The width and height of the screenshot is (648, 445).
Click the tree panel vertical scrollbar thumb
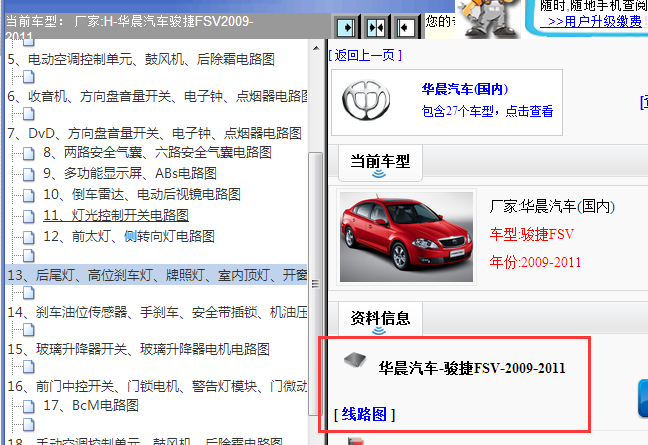315,284
